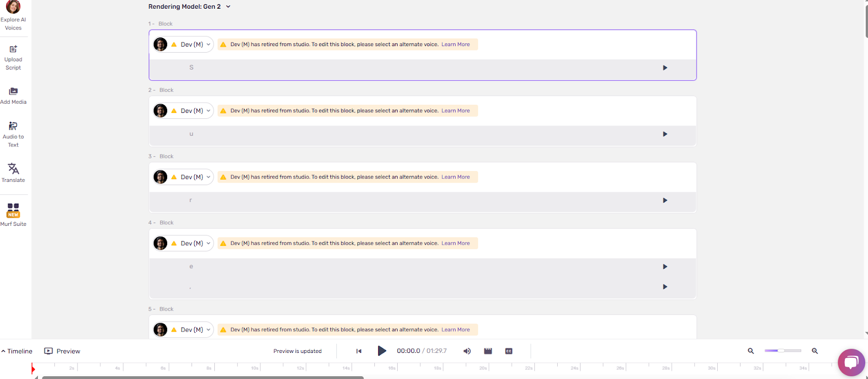The height and width of the screenshot is (379, 868).
Task: Click the '2 - Block' label
Action: 161,90
